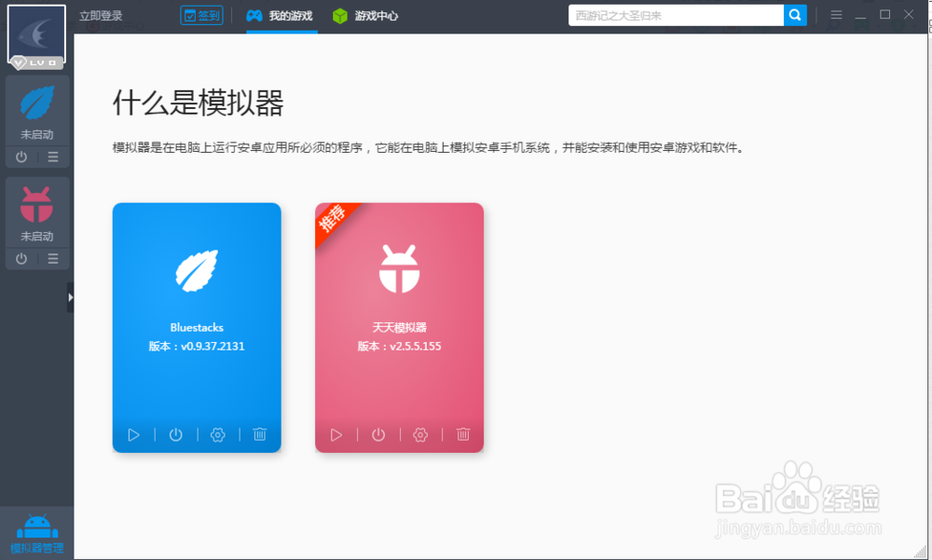Power on the sidebar Bluestacks emulator
Viewport: 932px width, 560px height.
21,157
